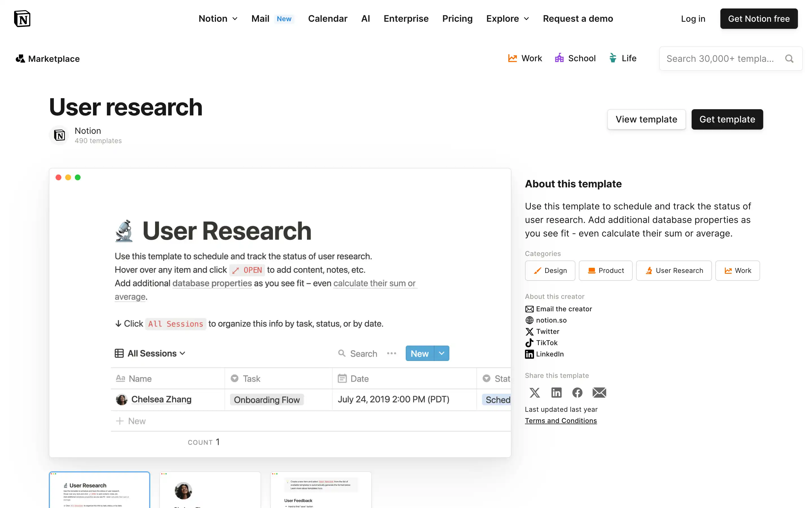Click the search magnifier icon in template search
The height and width of the screenshot is (508, 812).
[789, 59]
